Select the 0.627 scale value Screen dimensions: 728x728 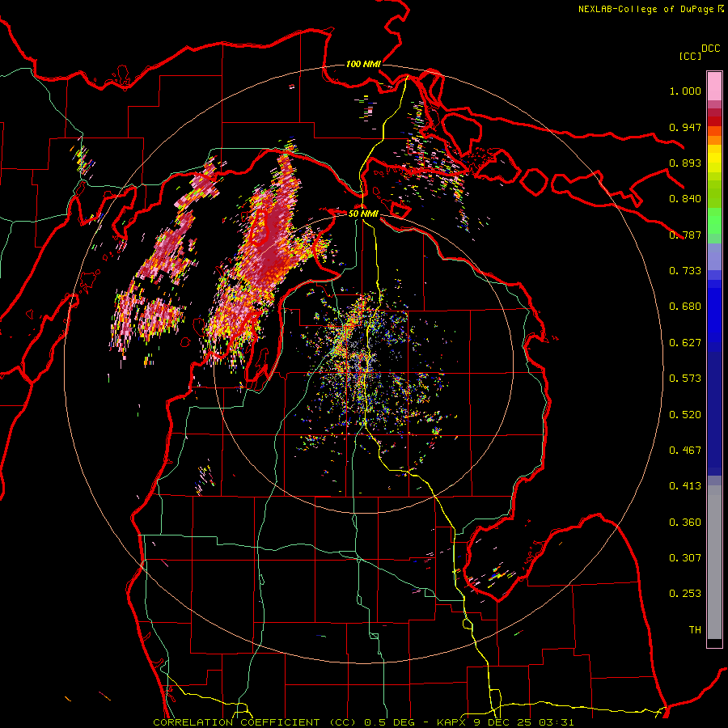click(685, 343)
